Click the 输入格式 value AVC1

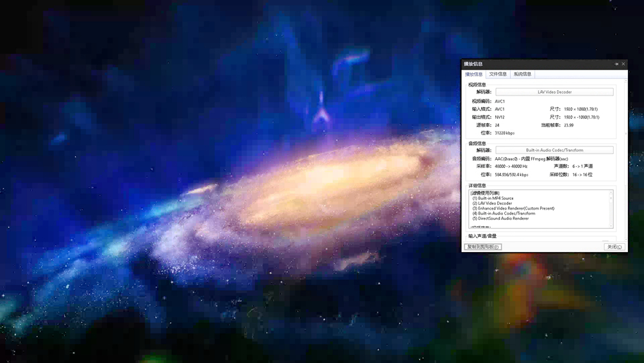pyautogui.click(x=500, y=109)
